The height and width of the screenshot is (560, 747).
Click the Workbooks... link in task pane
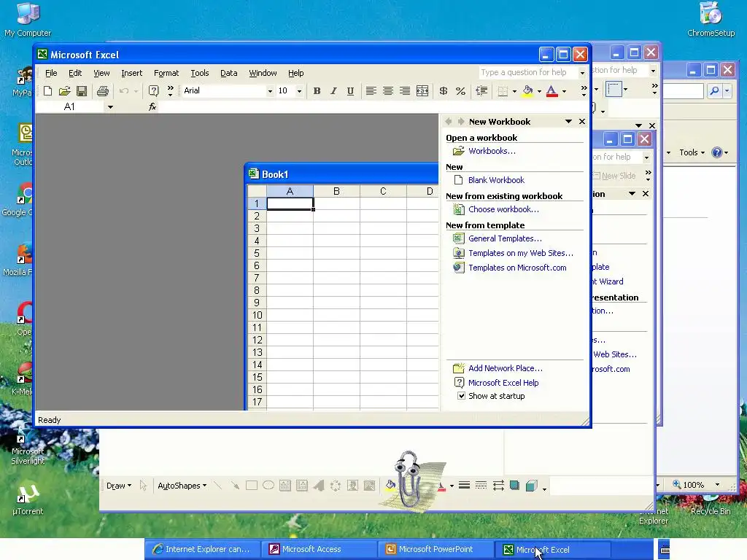[492, 151]
